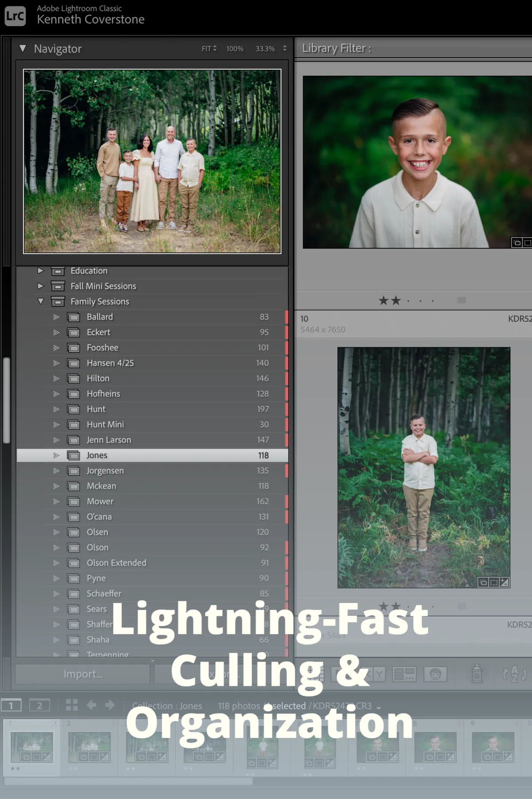This screenshot has height=799, width=532.
Task: Click the A-Z sort direction icon
Action: (514, 674)
